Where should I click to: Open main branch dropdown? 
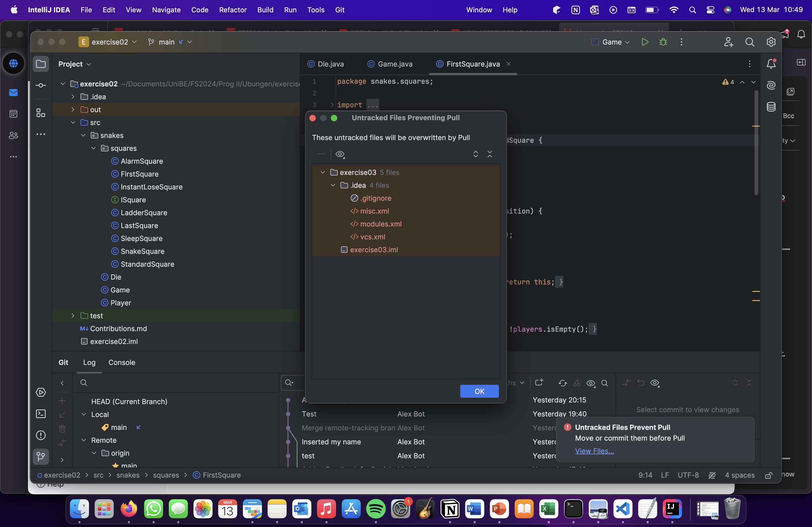coord(170,42)
